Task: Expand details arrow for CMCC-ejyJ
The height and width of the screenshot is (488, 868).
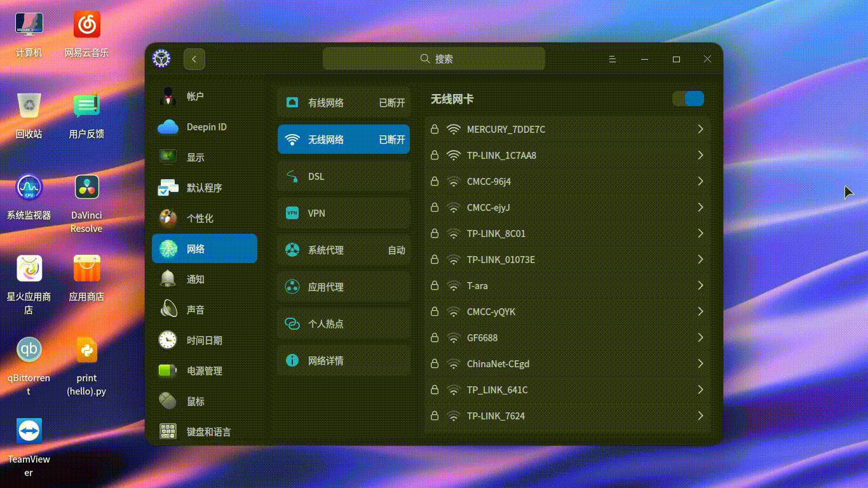Action: coord(700,208)
